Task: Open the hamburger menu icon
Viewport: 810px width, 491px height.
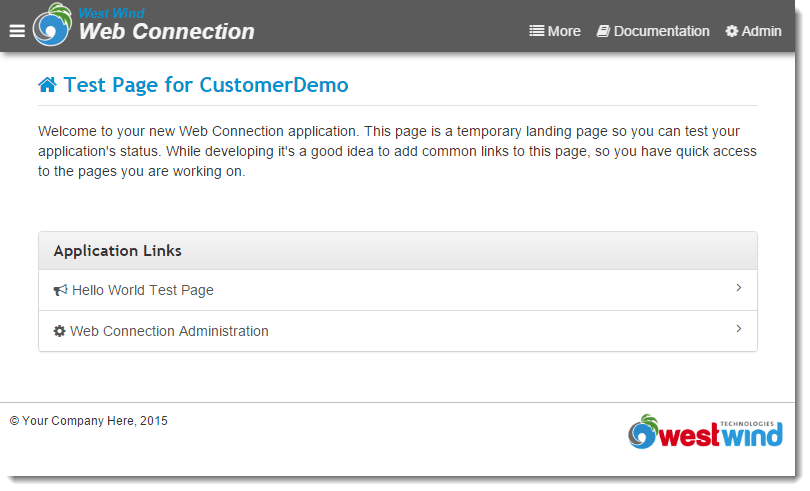Action: point(17,31)
